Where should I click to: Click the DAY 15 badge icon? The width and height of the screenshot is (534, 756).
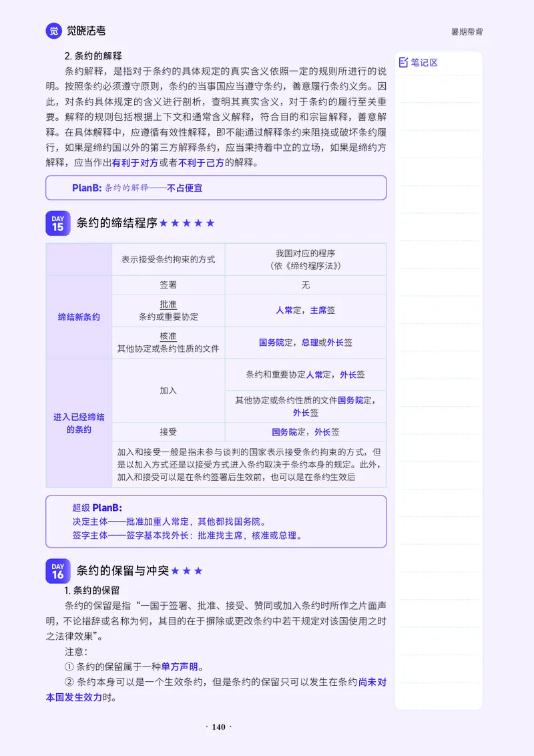tap(58, 223)
